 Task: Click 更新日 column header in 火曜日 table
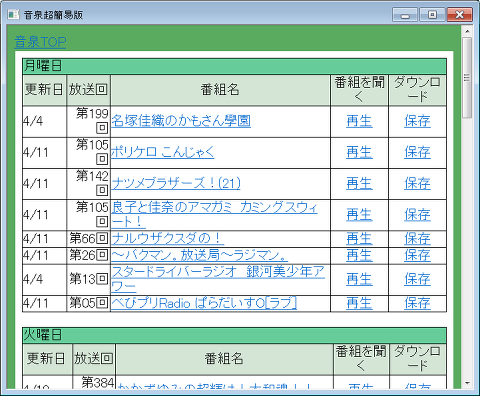pyautogui.click(x=47, y=359)
